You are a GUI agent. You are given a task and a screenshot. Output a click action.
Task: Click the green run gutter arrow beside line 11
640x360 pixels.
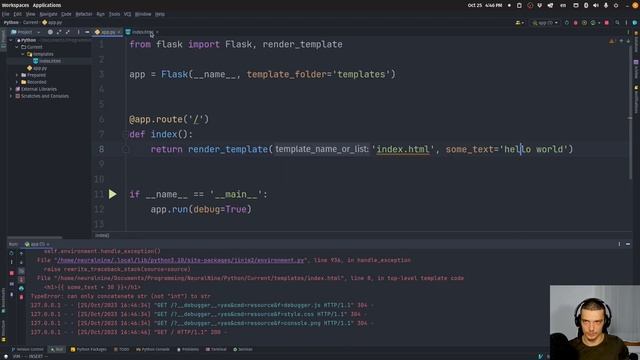tap(113, 194)
